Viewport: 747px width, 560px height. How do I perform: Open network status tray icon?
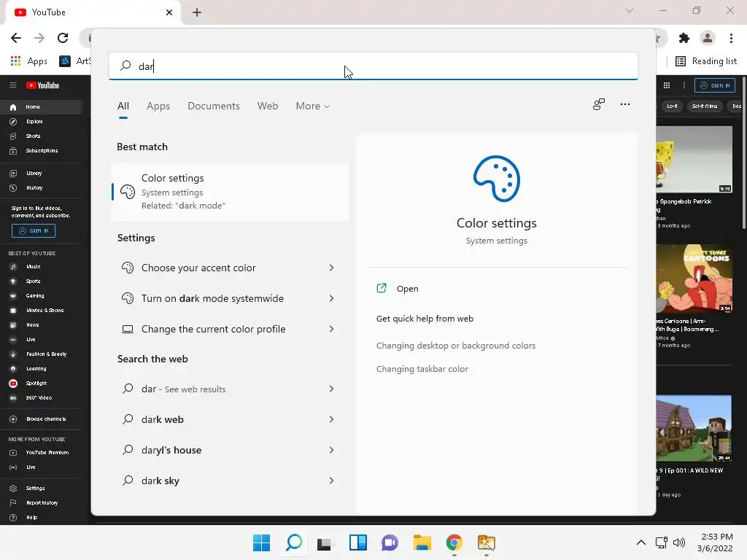point(661,542)
